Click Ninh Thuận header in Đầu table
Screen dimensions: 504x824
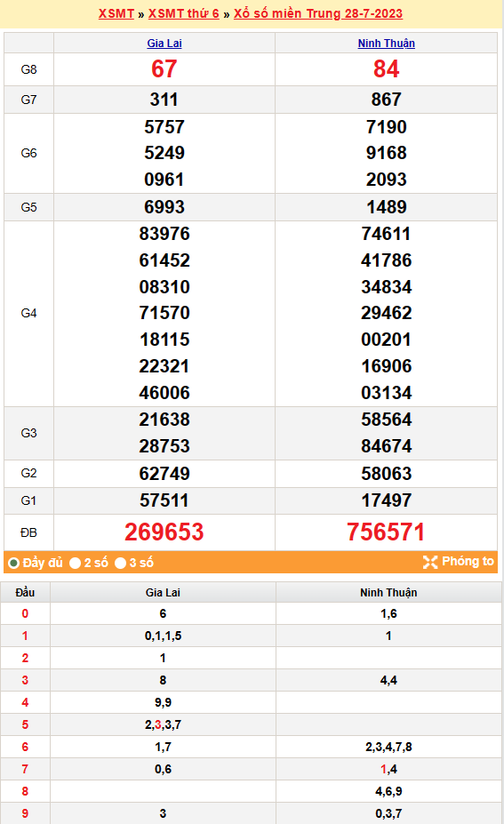click(x=388, y=593)
